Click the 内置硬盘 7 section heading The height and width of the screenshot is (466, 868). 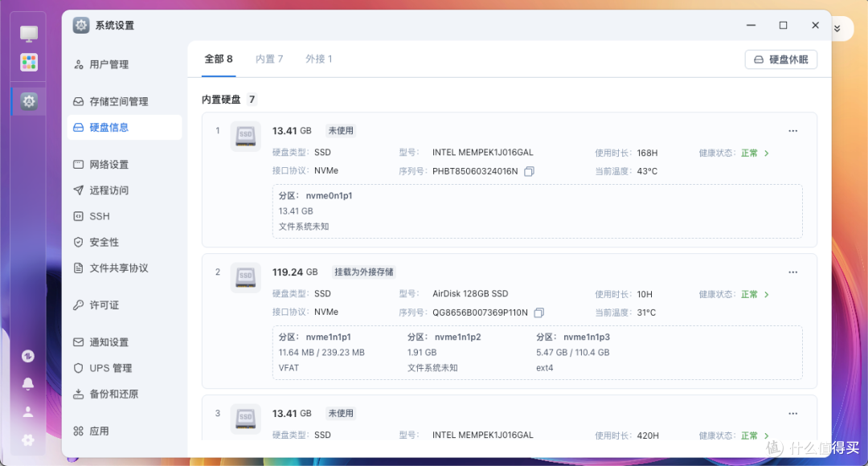point(228,100)
